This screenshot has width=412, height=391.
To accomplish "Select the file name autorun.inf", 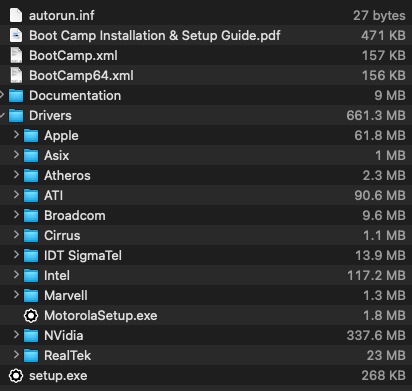I will (62, 15).
